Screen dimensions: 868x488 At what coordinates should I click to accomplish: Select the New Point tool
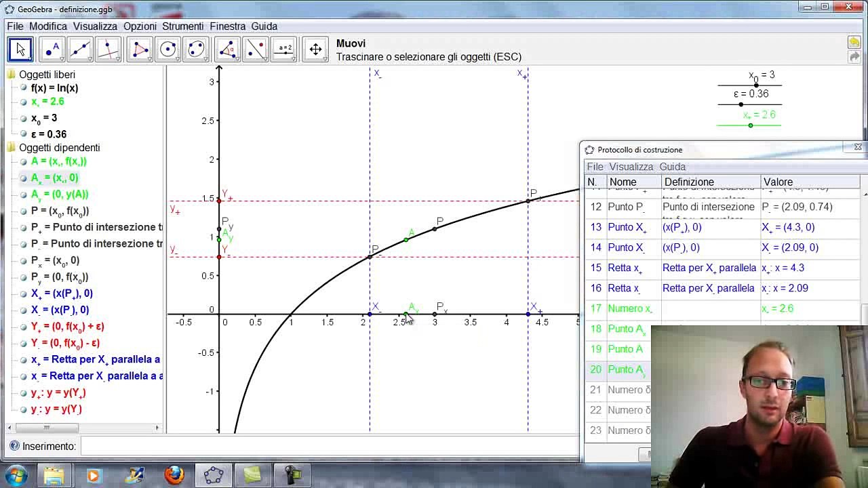[x=52, y=49]
